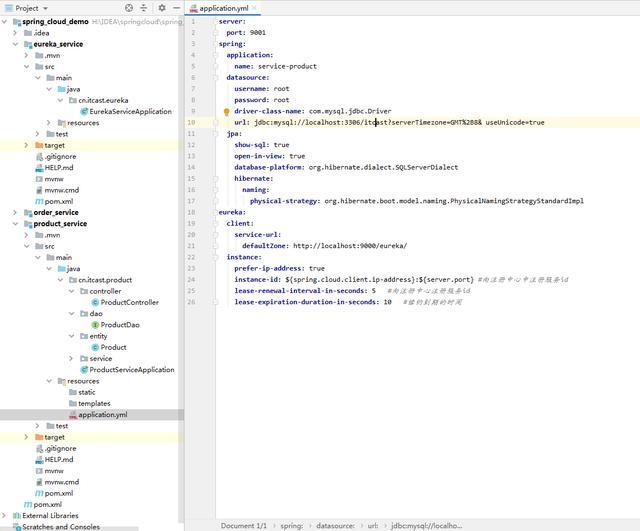Select the Product entity class
This screenshot has height=531, width=640.
pyautogui.click(x=113, y=347)
